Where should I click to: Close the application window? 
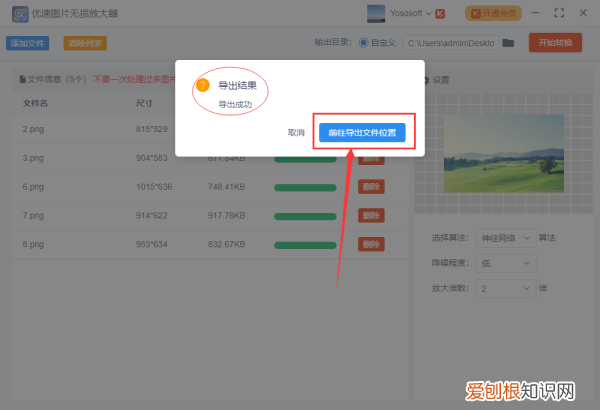pos(583,13)
